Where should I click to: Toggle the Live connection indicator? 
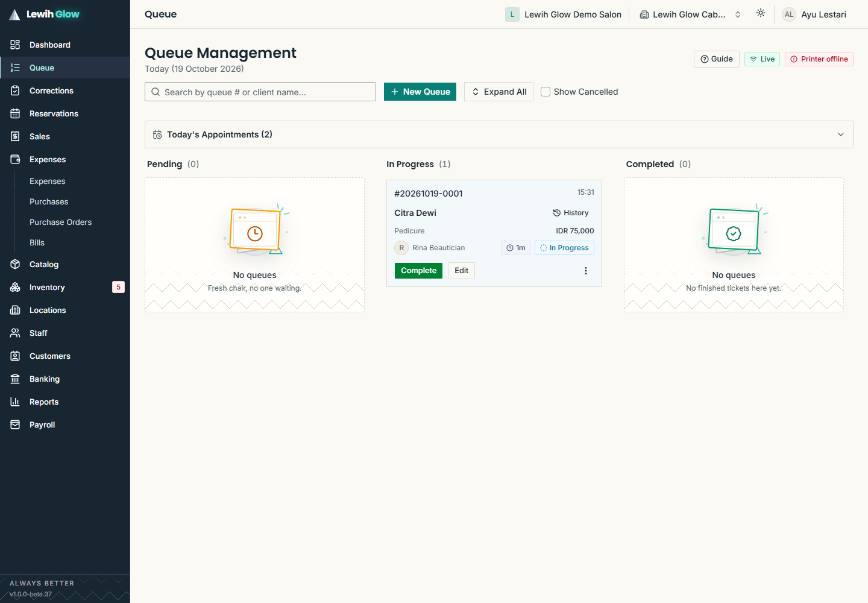coord(762,59)
